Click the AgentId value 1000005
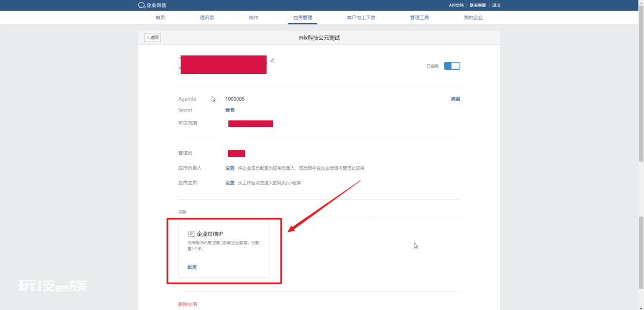The image size is (644, 310). 235,99
